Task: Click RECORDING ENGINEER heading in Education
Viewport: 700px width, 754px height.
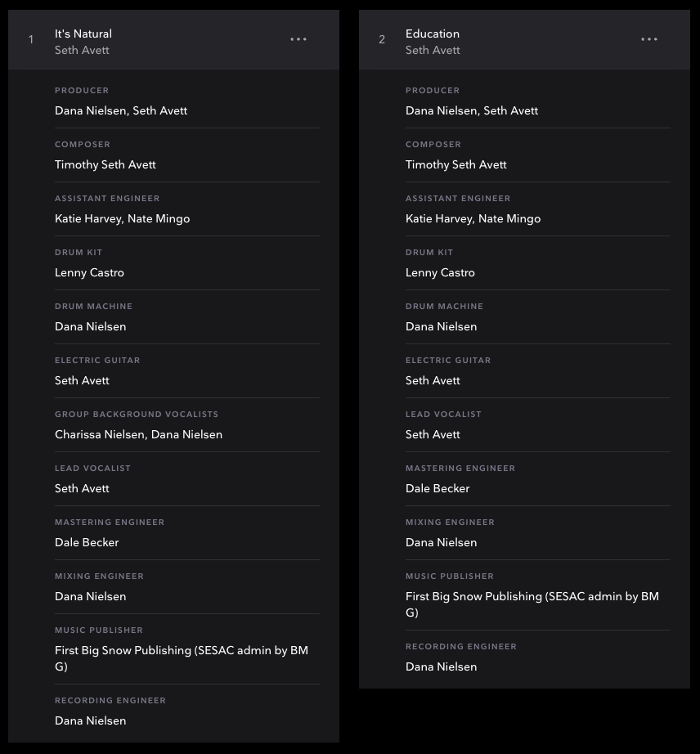Action: pos(461,647)
